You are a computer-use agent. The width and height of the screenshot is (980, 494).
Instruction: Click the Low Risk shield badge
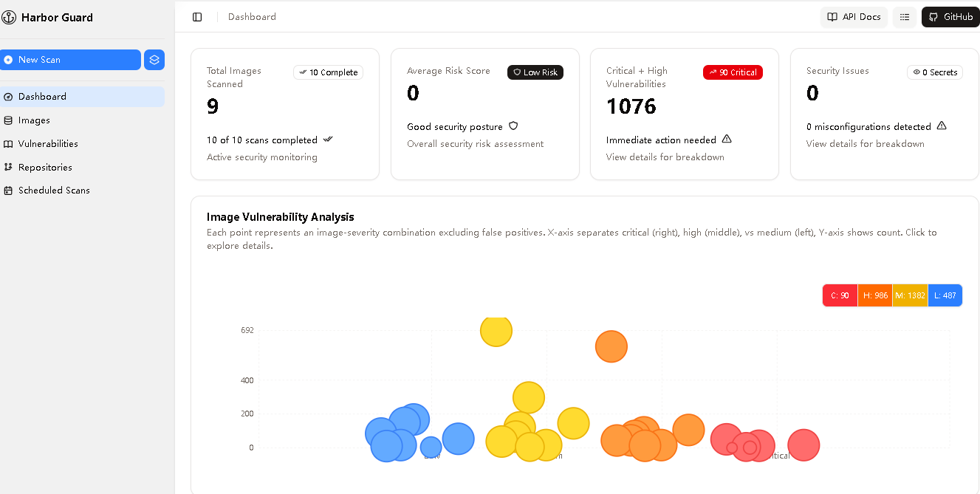point(535,72)
